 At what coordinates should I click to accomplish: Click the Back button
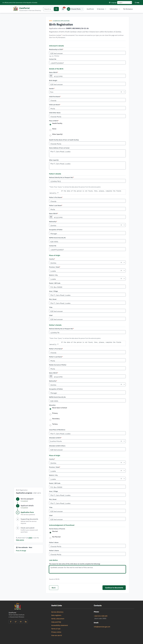pos(53,588)
